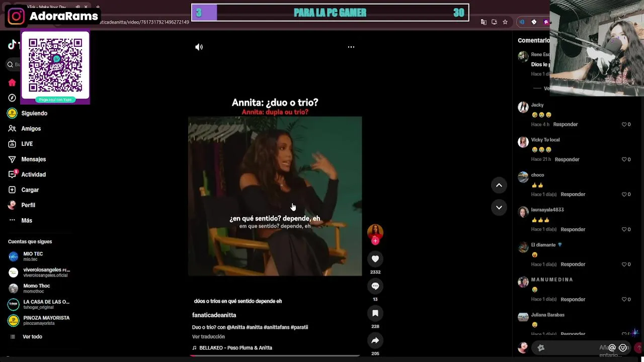This screenshot has width=644, height=362.
Task: Open Mensajes in the sidebar
Action: coord(33,159)
